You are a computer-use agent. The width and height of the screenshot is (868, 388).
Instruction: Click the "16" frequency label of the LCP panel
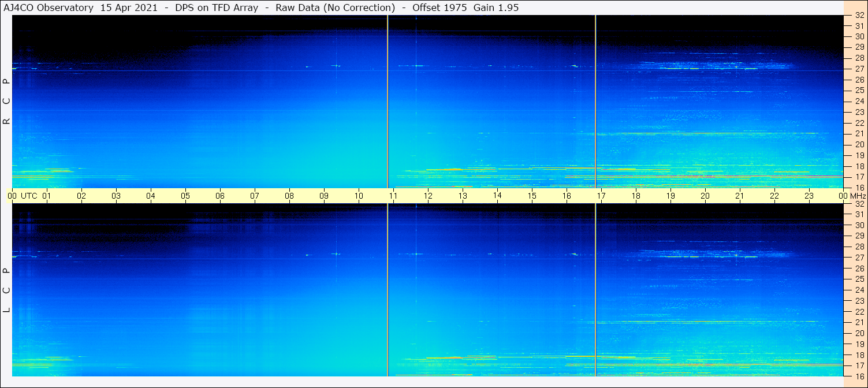(859, 376)
